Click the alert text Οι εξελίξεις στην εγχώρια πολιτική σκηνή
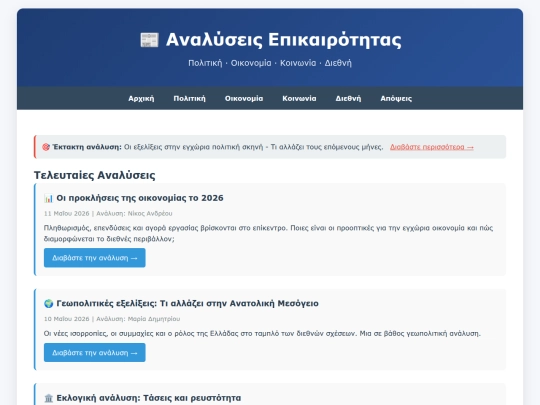This screenshot has width=540, height=405. [x=253, y=147]
